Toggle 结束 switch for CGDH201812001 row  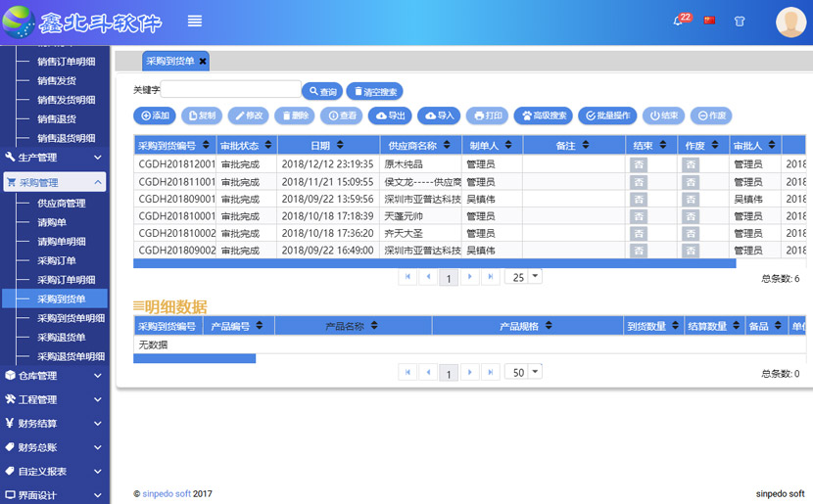point(639,164)
